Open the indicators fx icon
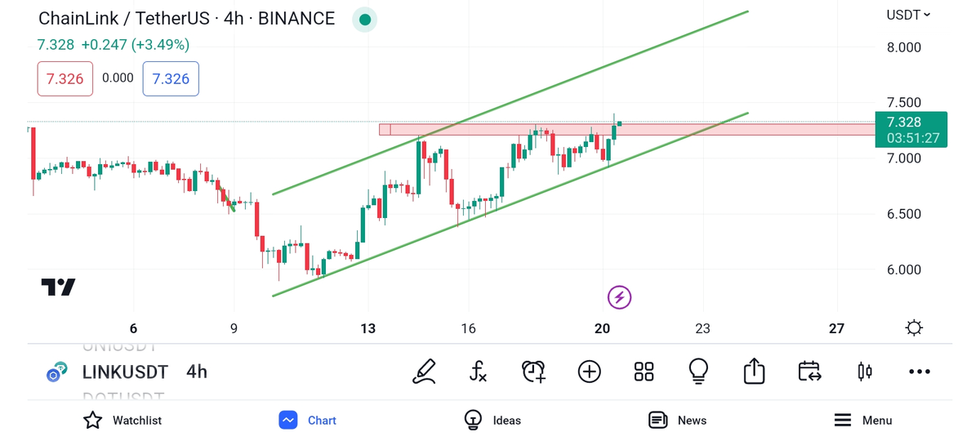 pyautogui.click(x=479, y=372)
